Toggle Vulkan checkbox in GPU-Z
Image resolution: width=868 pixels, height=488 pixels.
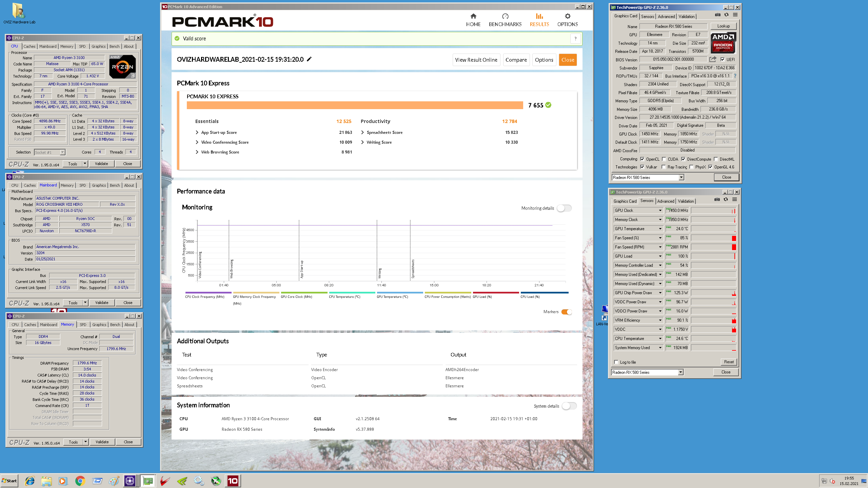(x=642, y=167)
